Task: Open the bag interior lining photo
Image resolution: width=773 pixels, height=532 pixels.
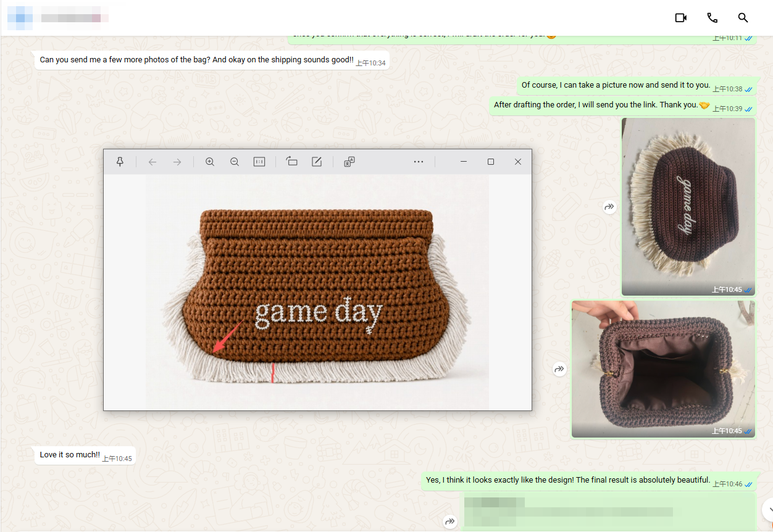Action: click(663, 369)
